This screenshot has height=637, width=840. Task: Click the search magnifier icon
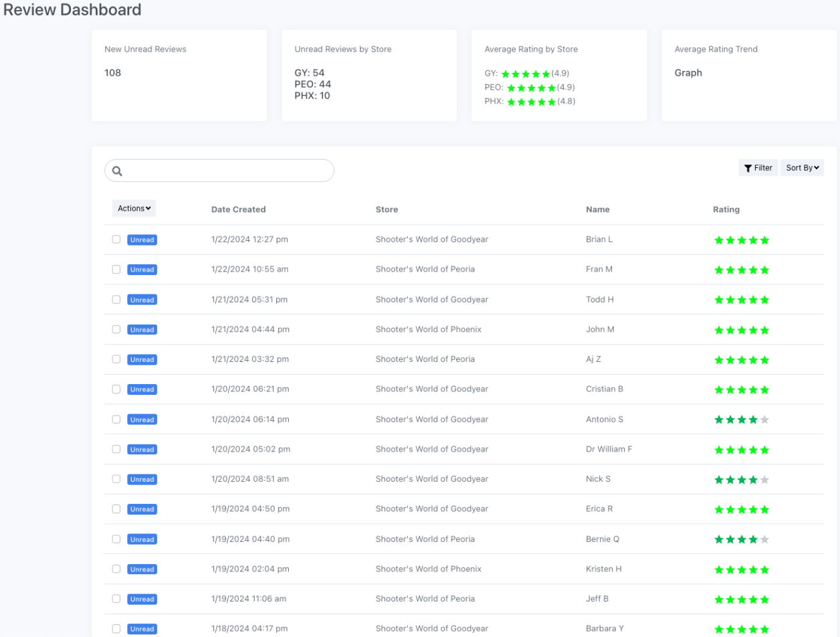117,171
